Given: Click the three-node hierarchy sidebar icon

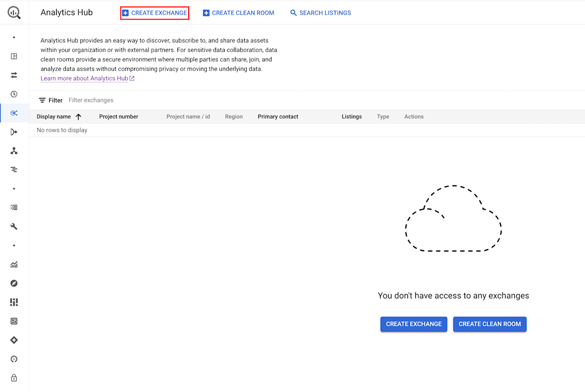Looking at the screenshot, I should 14,151.
